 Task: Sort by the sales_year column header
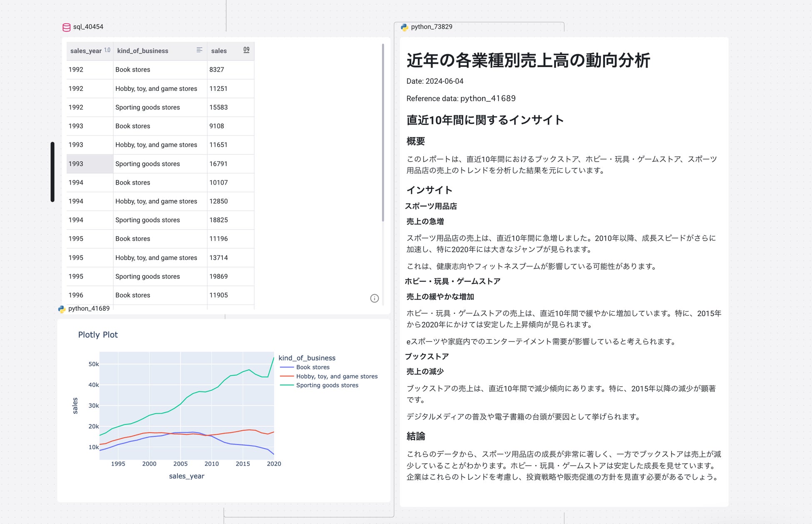86,51
